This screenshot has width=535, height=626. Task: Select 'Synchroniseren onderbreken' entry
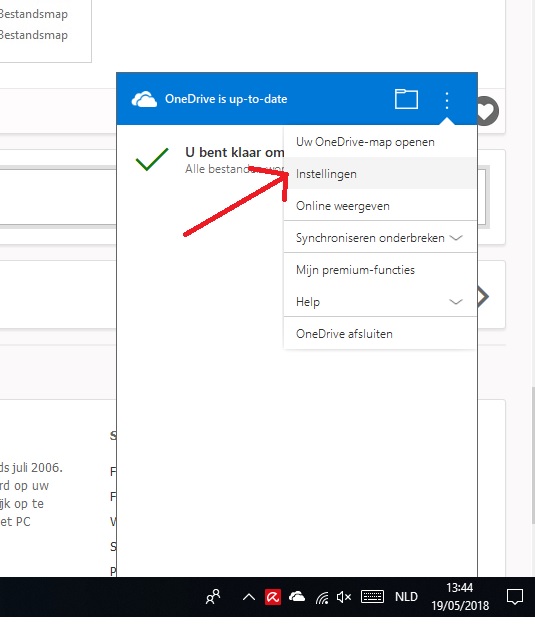[380, 237]
